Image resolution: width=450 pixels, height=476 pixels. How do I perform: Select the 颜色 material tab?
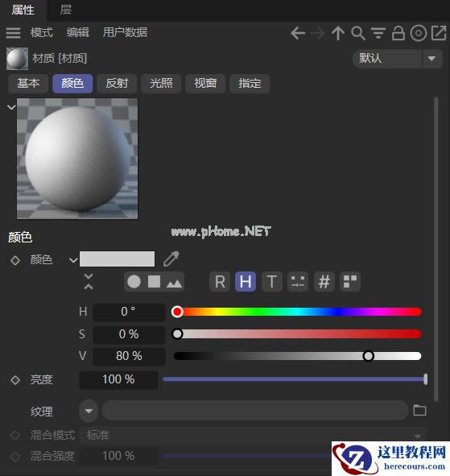pyautogui.click(x=72, y=83)
